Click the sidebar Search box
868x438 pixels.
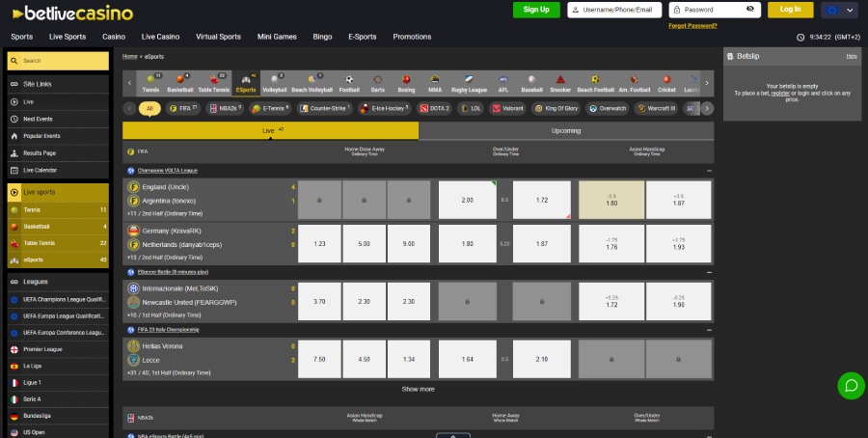[x=58, y=61]
